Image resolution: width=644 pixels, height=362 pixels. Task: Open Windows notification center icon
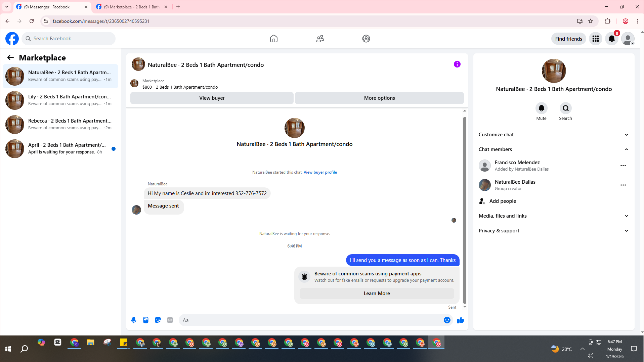click(634, 349)
